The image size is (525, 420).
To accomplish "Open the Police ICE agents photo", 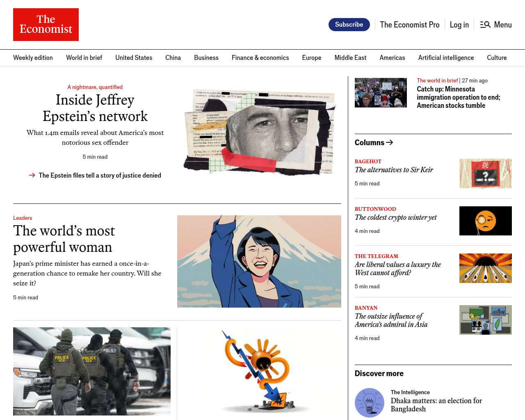I will (92, 371).
